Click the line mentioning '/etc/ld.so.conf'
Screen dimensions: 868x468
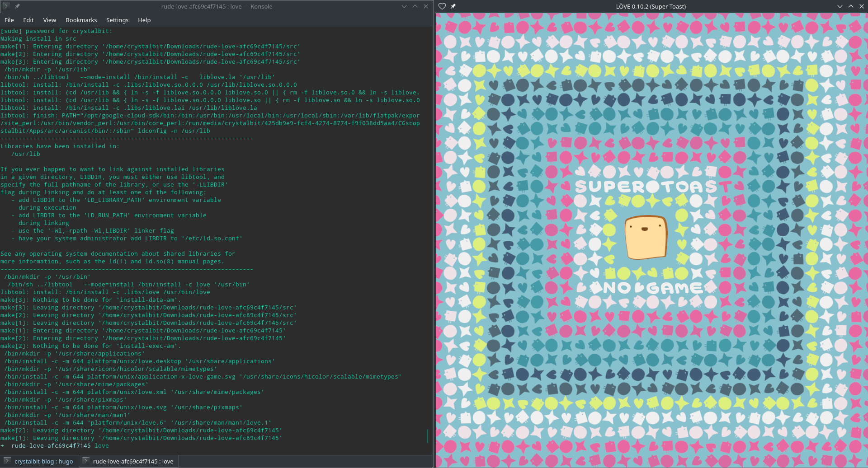coord(127,239)
